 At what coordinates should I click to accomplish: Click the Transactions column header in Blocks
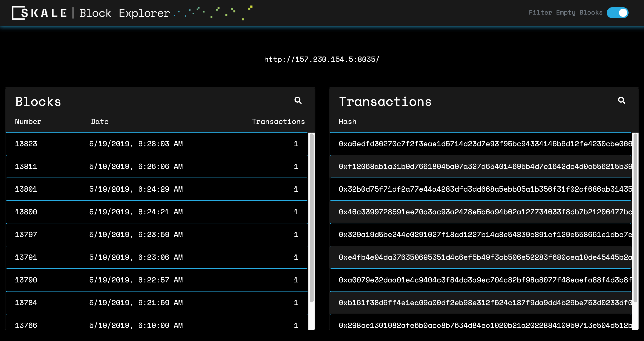click(278, 122)
